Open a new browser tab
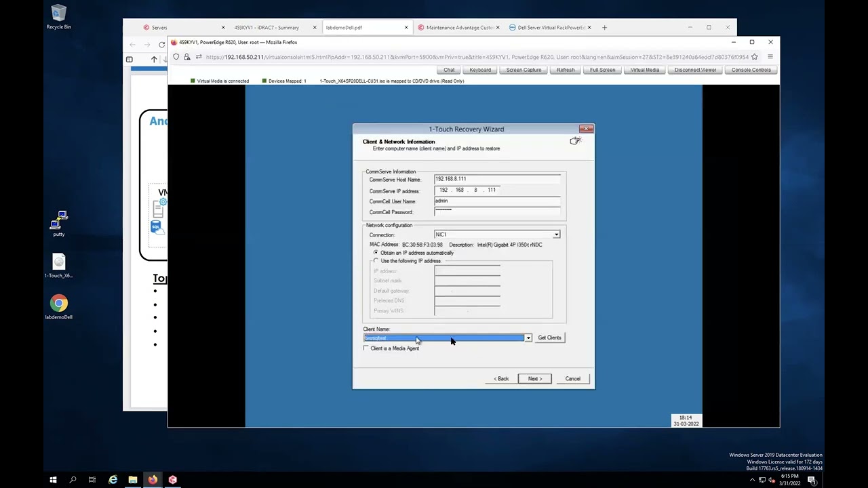 tap(604, 28)
